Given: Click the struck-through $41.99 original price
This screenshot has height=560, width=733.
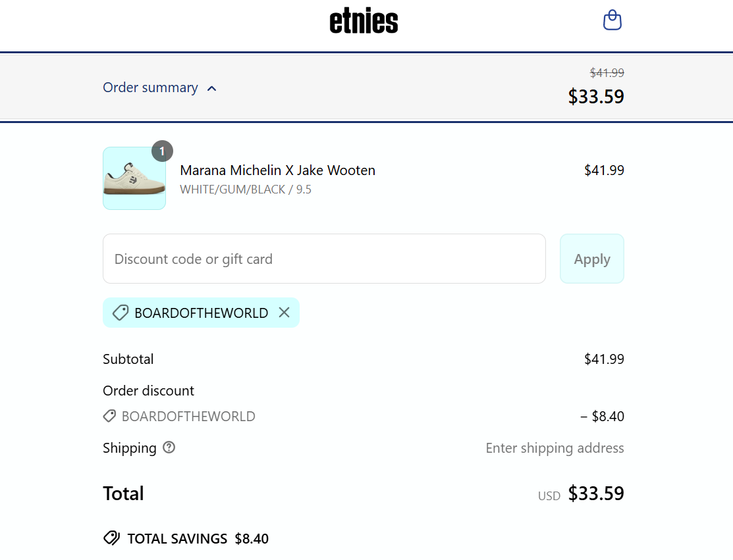Looking at the screenshot, I should pos(607,73).
